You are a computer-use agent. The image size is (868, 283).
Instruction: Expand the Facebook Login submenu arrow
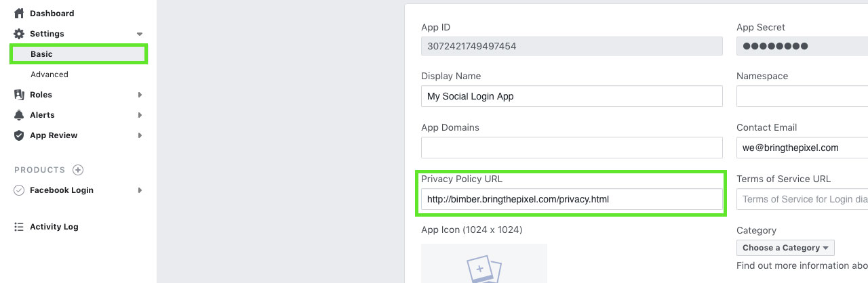click(140, 190)
